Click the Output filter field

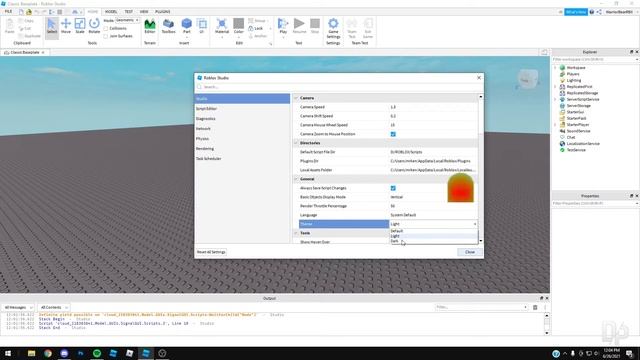coord(481,307)
